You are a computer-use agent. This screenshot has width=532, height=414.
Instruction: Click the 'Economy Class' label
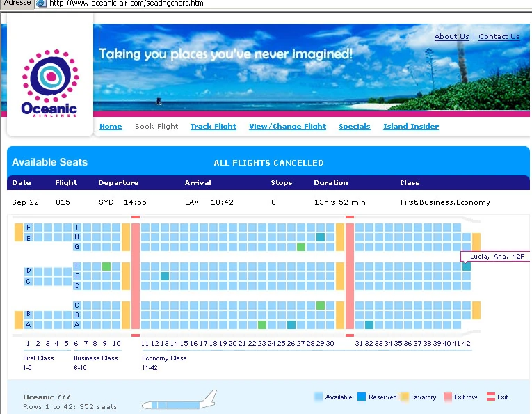click(x=164, y=358)
